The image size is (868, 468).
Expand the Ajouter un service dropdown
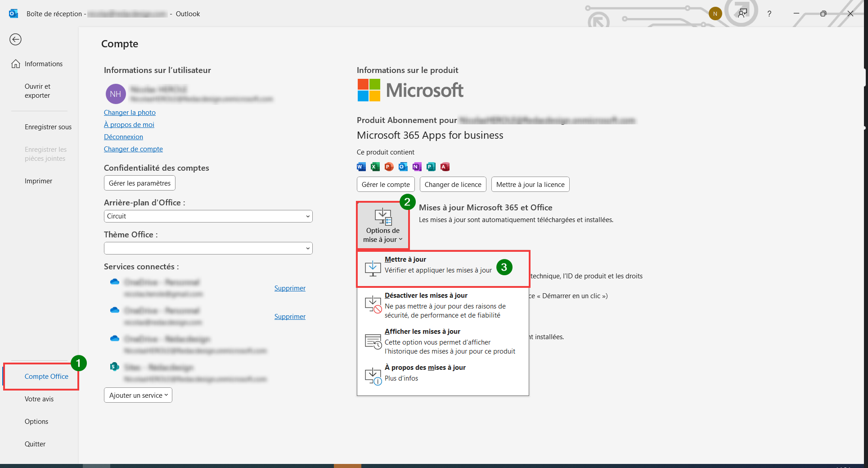pyautogui.click(x=138, y=395)
